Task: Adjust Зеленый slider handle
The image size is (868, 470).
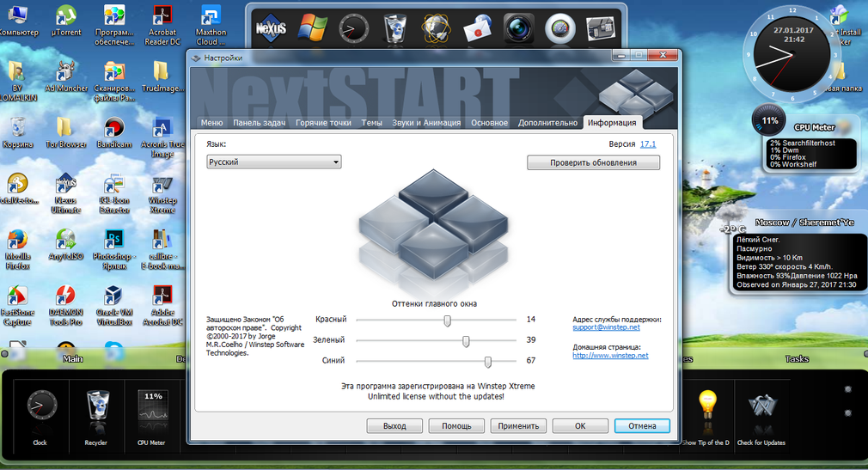Action: tap(466, 341)
